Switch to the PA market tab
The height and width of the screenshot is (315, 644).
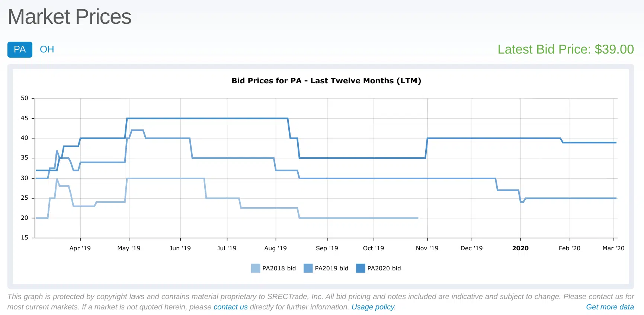pyautogui.click(x=20, y=49)
